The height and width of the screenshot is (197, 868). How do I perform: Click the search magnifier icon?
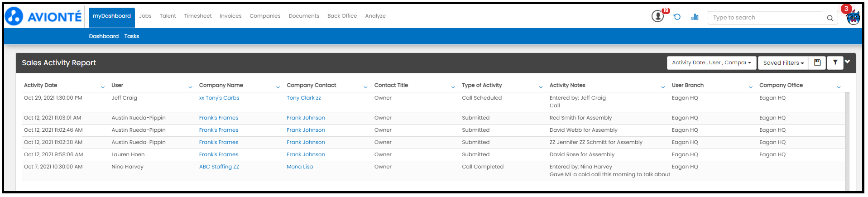[x=830, y=18]
